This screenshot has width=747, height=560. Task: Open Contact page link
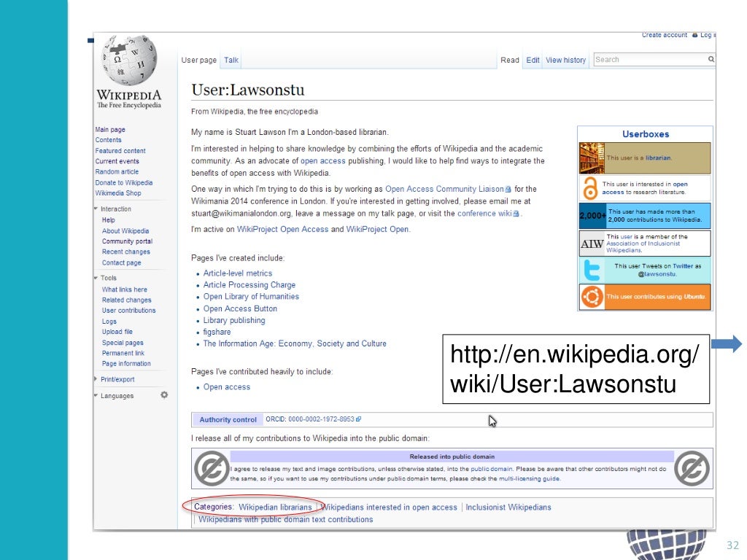click(x=122, y=262)
